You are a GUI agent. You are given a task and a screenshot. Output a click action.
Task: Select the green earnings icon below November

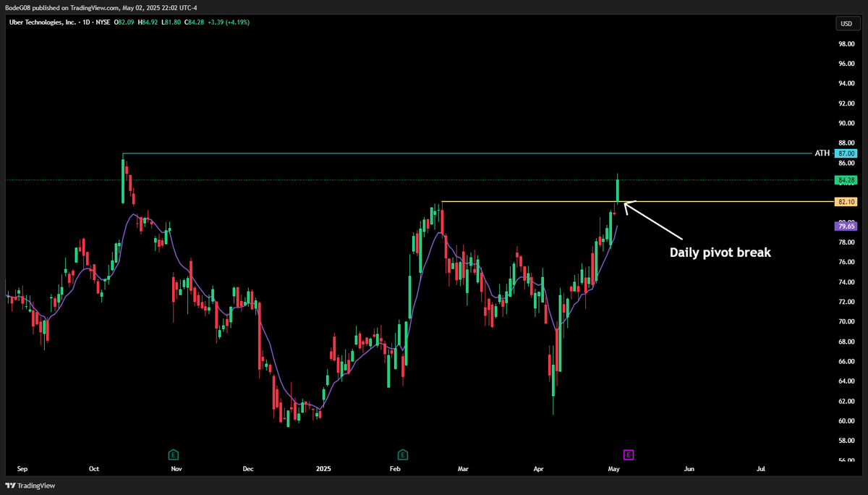pyautogui.click(x=174, y=454)
